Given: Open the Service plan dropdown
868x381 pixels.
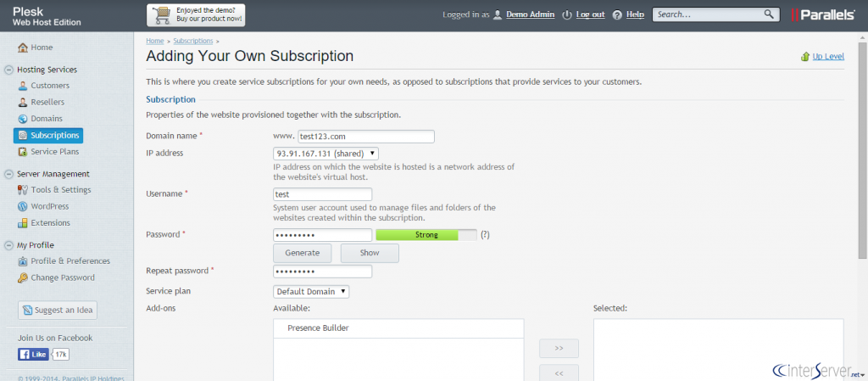Looking at the screenshot, I should (x=311, y=291).
